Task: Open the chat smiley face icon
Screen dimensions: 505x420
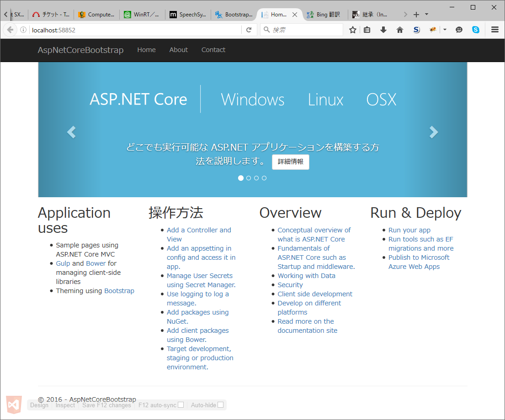Action: pyautogui.click(x=459, y=30)
